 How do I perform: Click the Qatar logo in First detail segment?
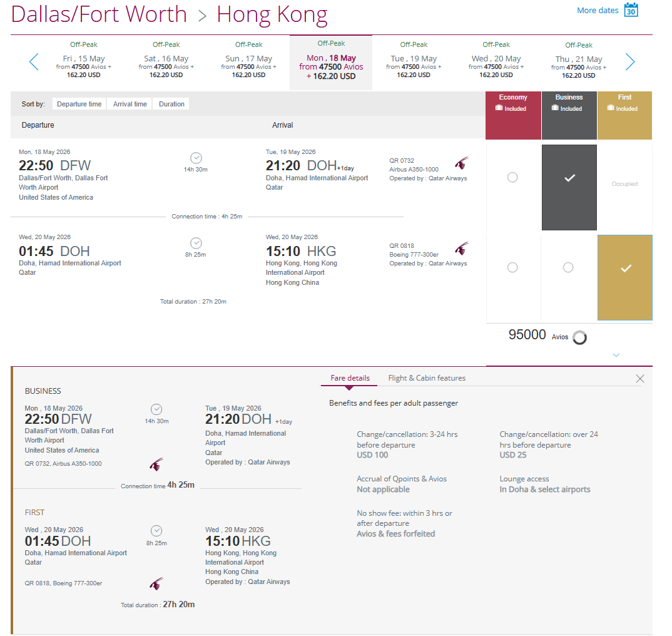(x=156, y=583)
